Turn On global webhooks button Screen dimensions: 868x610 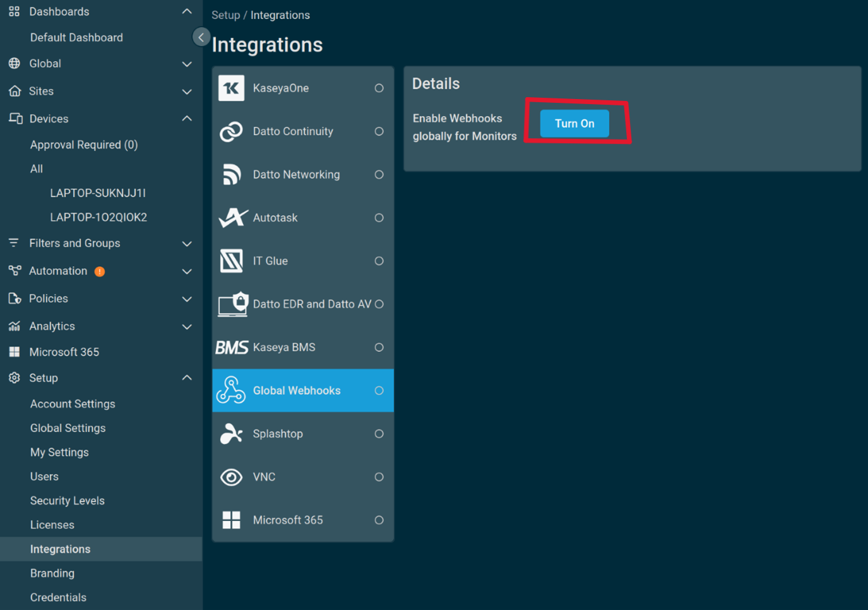coord(574,123)
